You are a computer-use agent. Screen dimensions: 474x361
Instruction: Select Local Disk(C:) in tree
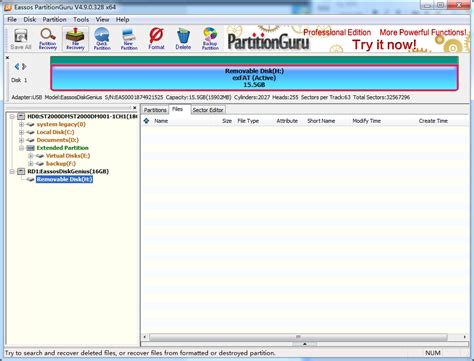[55, 132]
